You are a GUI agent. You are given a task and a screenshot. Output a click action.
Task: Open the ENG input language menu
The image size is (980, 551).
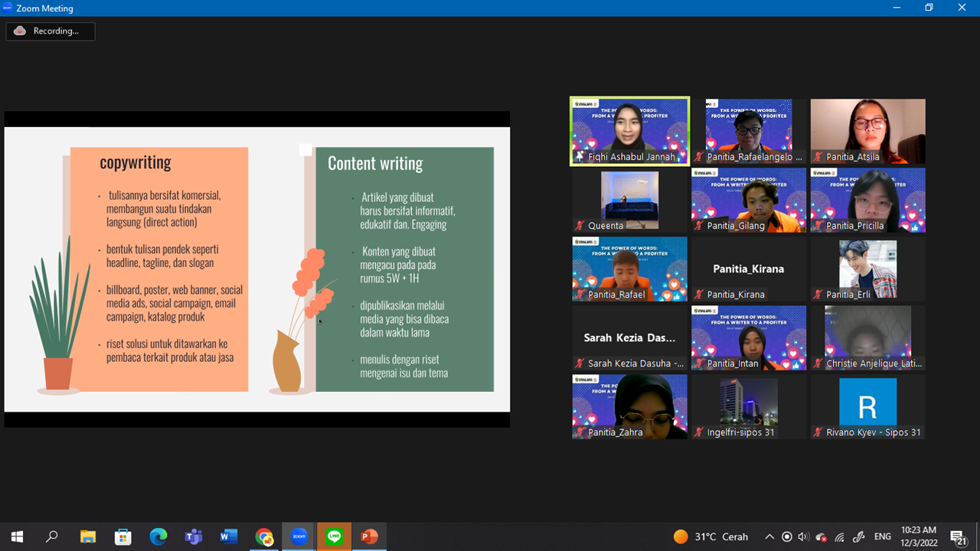pyautogui.click(x=883, y=536)
